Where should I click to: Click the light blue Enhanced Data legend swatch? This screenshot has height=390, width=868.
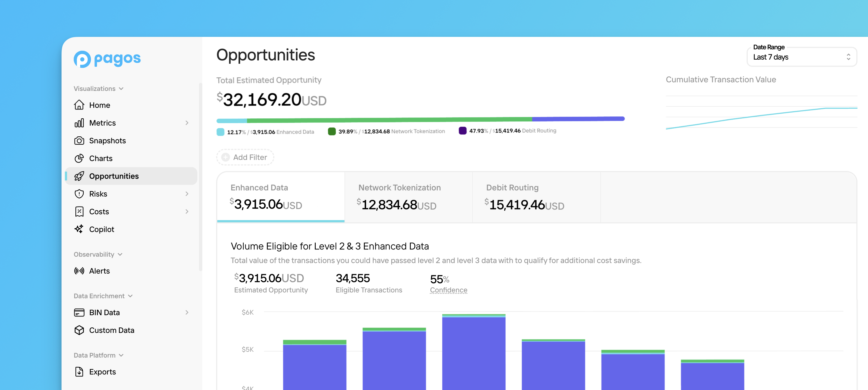pyautogui.click(x=220, y=132)
